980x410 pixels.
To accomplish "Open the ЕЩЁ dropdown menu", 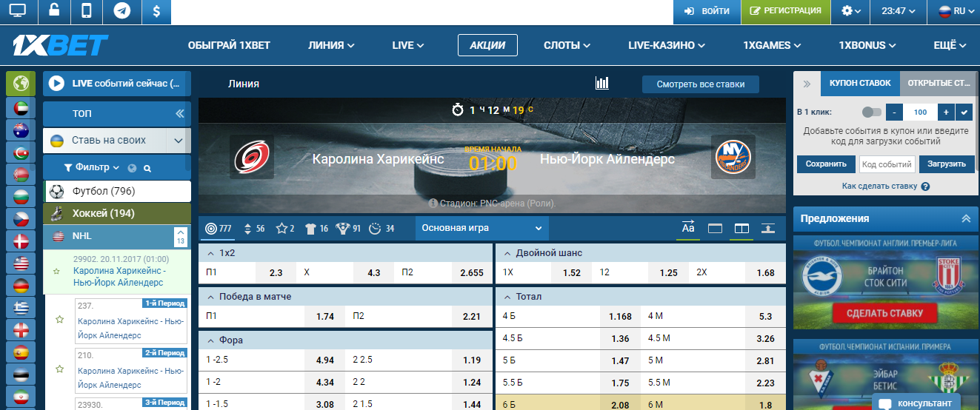I will click(x=949, y=45).
